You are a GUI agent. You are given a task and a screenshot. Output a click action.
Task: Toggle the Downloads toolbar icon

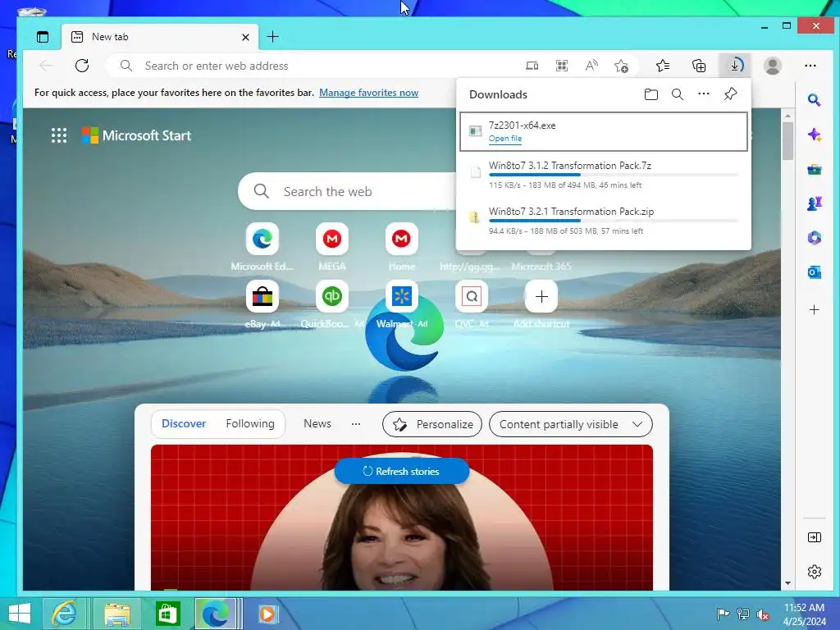click(x=736, y=66)
